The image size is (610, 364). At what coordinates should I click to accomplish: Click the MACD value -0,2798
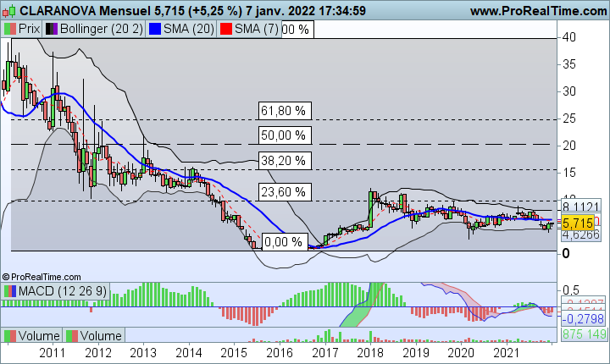click(x=583, y=319)
